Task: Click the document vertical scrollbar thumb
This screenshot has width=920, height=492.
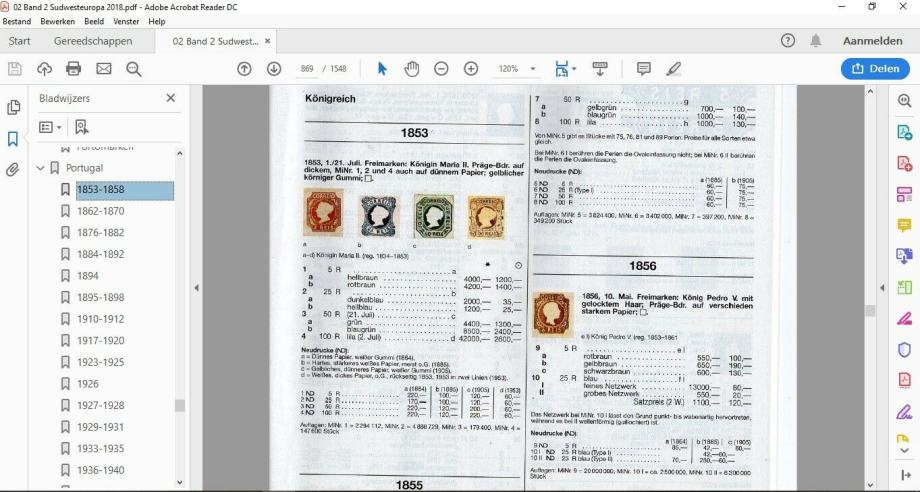Action: coord(870,310)
